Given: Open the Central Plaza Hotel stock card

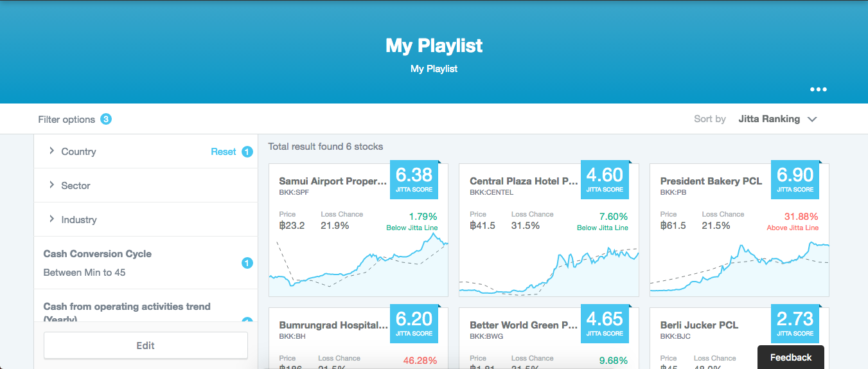Looking at the screenshot, I should tap(549, 230).
